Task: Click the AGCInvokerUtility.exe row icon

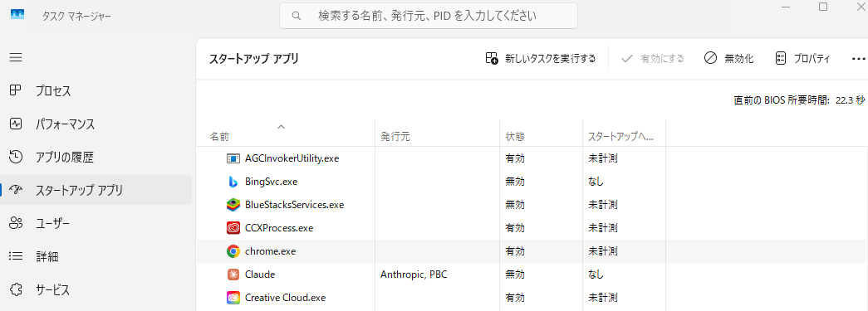Action: click(233, 158)
